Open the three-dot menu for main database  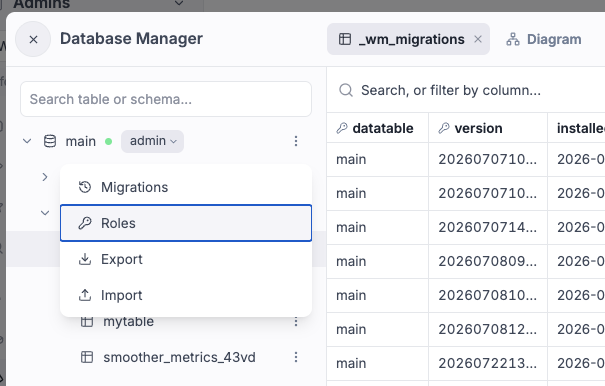[296, 141]
